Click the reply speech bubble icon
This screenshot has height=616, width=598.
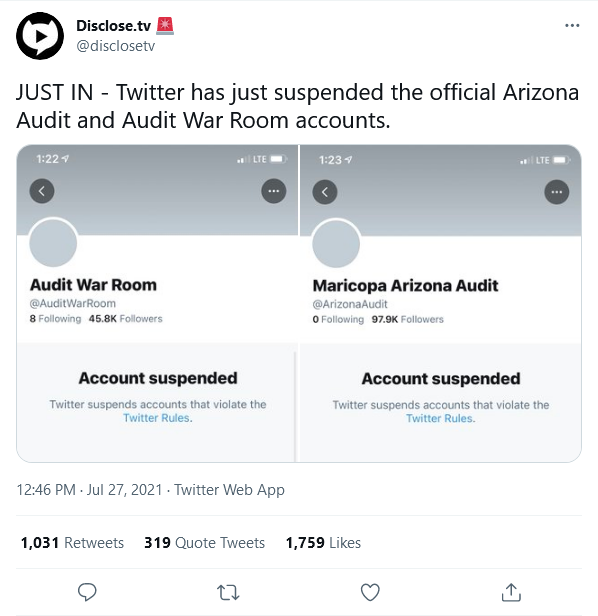coord(87,592)
